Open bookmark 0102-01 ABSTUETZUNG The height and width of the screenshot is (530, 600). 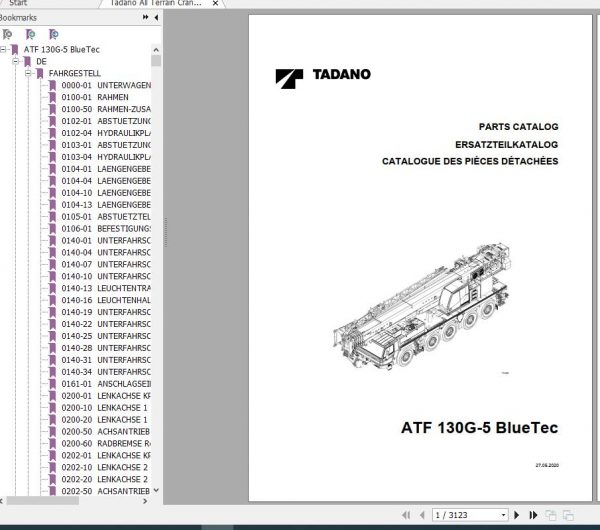(x=106, y=121)
